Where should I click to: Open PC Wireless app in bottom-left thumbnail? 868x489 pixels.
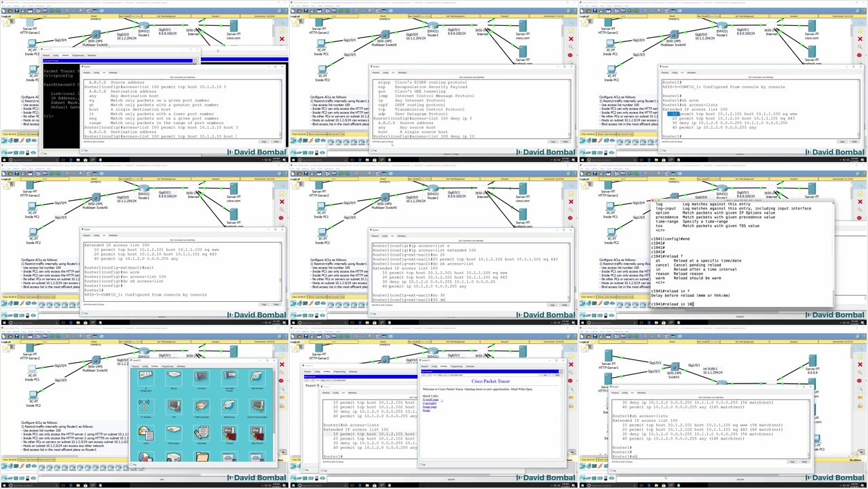pyautogui.click(x=146, y=407)
